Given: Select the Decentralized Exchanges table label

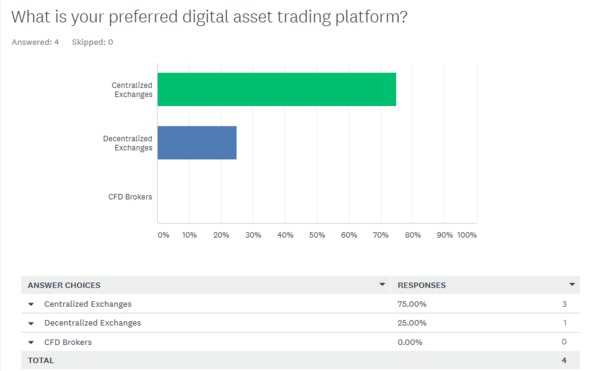Looking at the screenshot, I should tap(93, 323).
